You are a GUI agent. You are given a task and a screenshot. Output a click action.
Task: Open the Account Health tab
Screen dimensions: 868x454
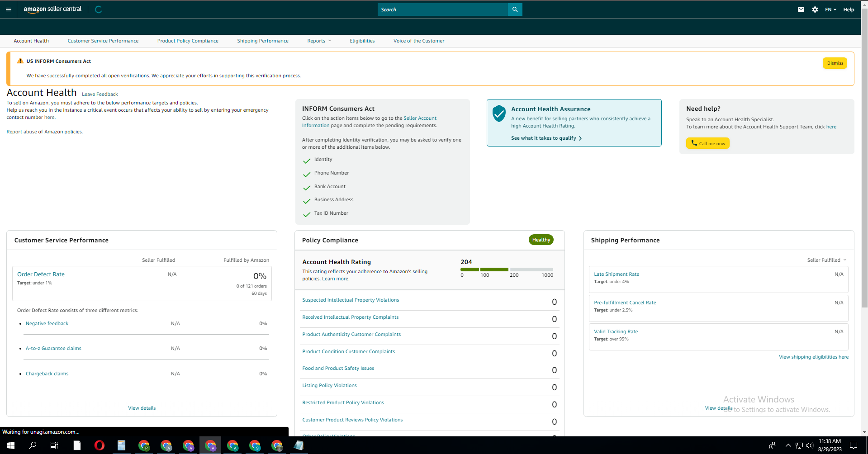31,41
